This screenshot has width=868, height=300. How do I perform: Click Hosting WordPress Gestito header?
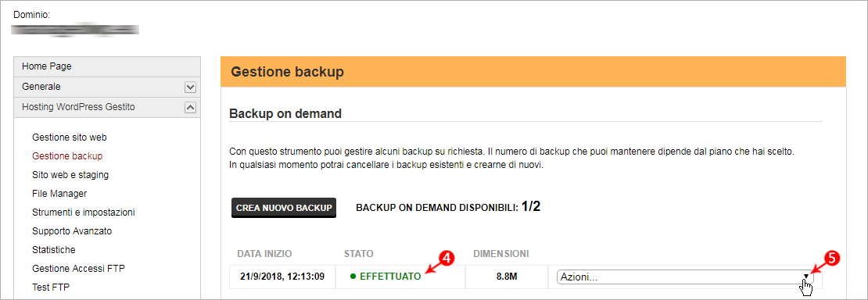tap(107, 107)
